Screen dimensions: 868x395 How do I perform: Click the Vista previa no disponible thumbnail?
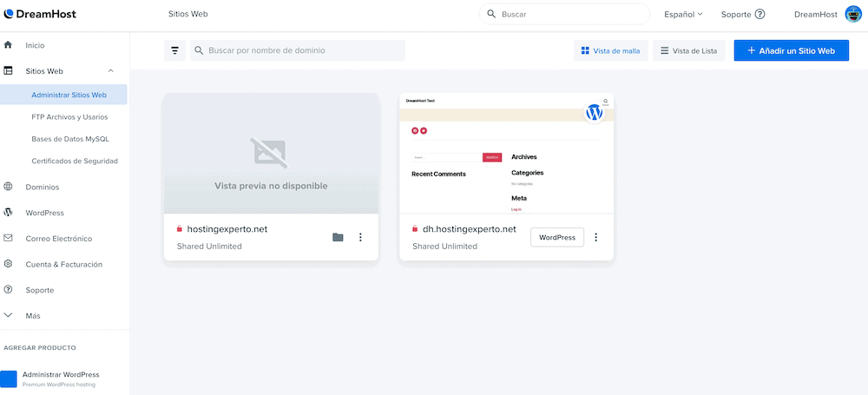pyautogui.click(x=271, y=154)
